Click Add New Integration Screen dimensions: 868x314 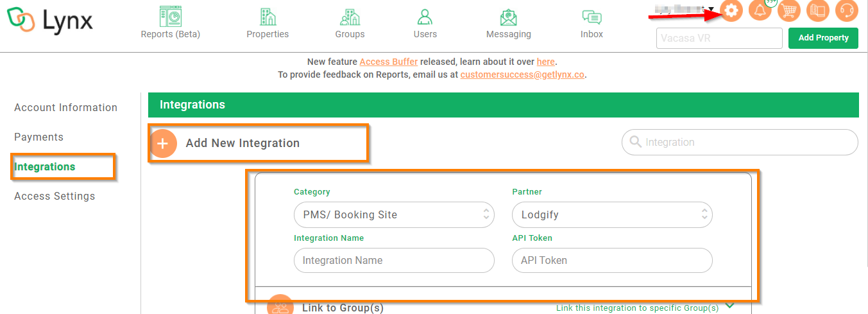tap(243, 143)
